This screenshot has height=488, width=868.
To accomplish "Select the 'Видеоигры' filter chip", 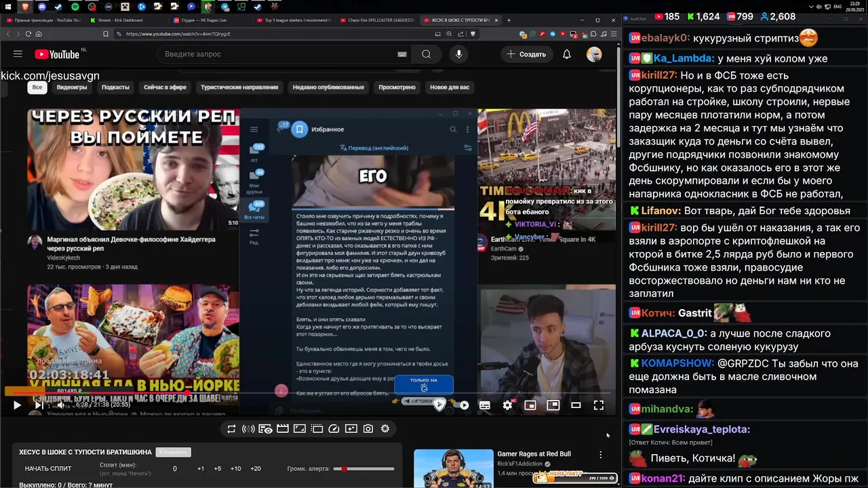I will (72, 87).
